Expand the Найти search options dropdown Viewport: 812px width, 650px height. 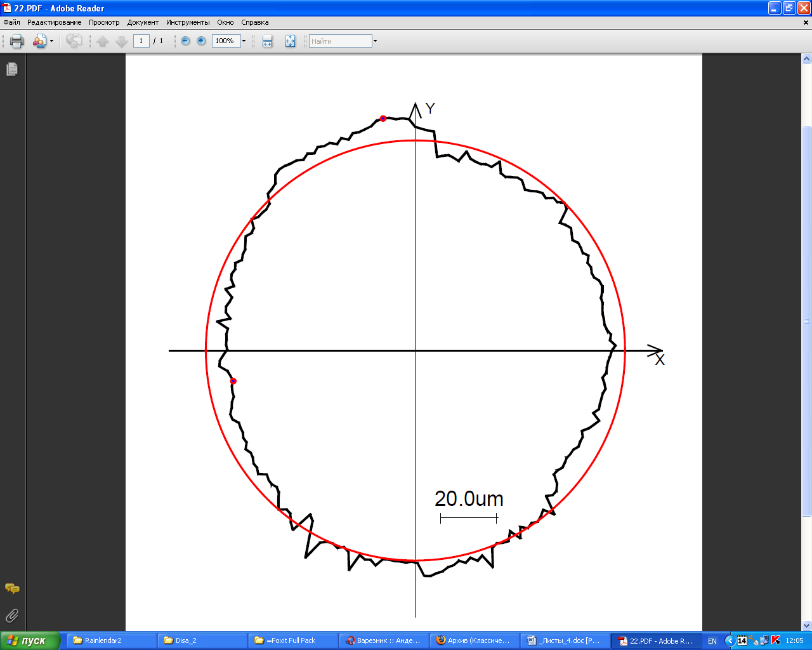point(375,41)
